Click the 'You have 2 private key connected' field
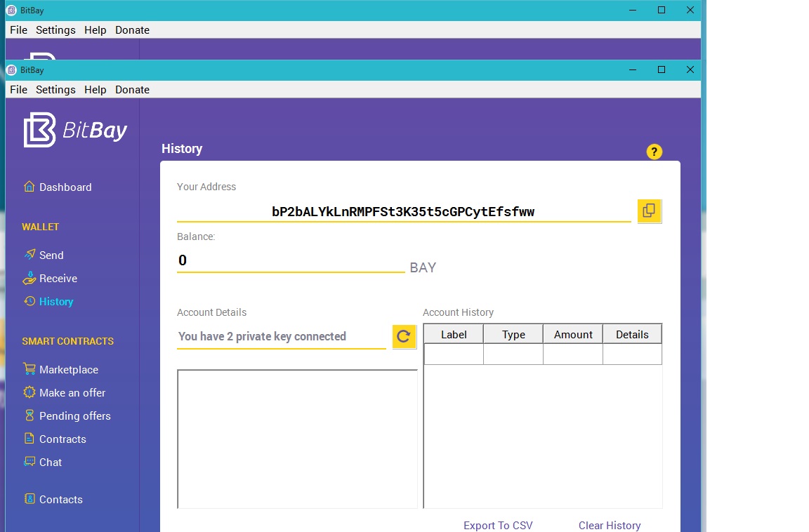809x532 pixels. 281,337
